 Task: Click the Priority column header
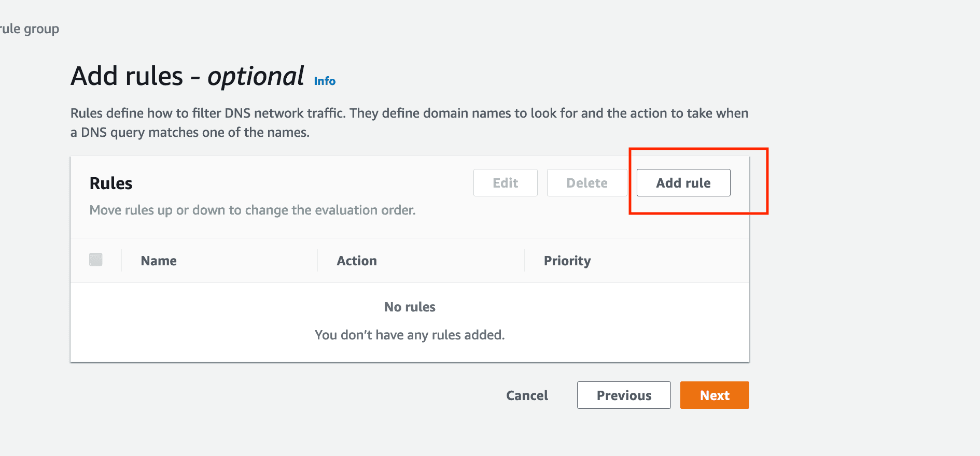click(567, 261)
